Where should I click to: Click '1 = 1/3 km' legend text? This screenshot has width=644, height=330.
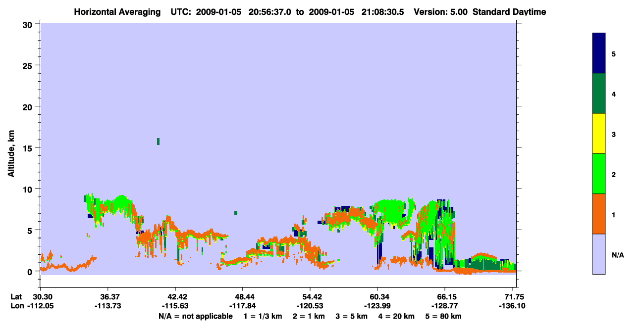pyautogui.click(x=263, y=316)
